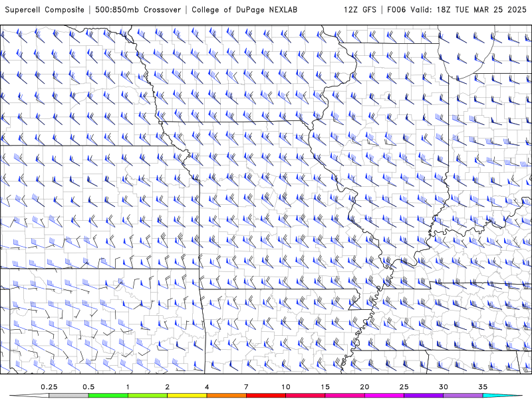Click the '12Z GFS' model run text

point(360,10)
